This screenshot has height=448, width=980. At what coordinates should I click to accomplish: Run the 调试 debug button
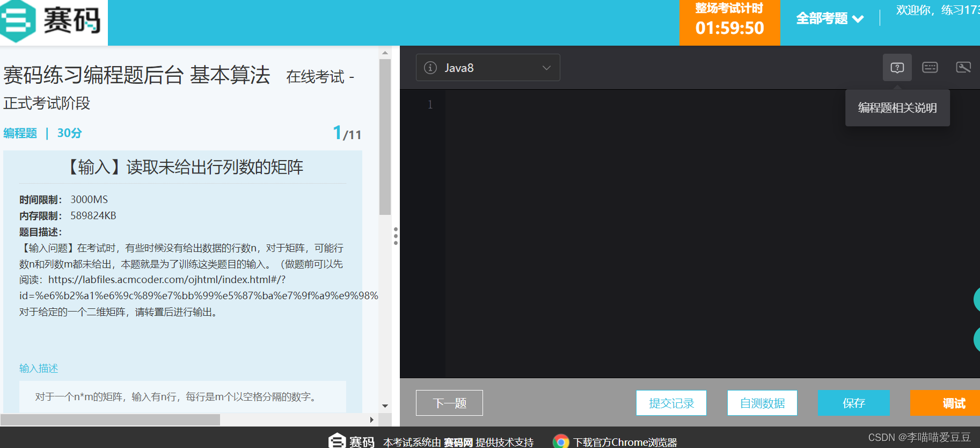pyautogui.click(x=945, y=403)
